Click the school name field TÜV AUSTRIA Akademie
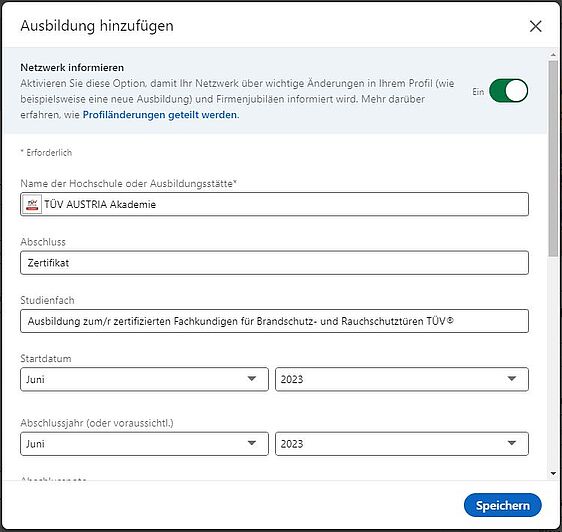 click(x=274, y=204)
